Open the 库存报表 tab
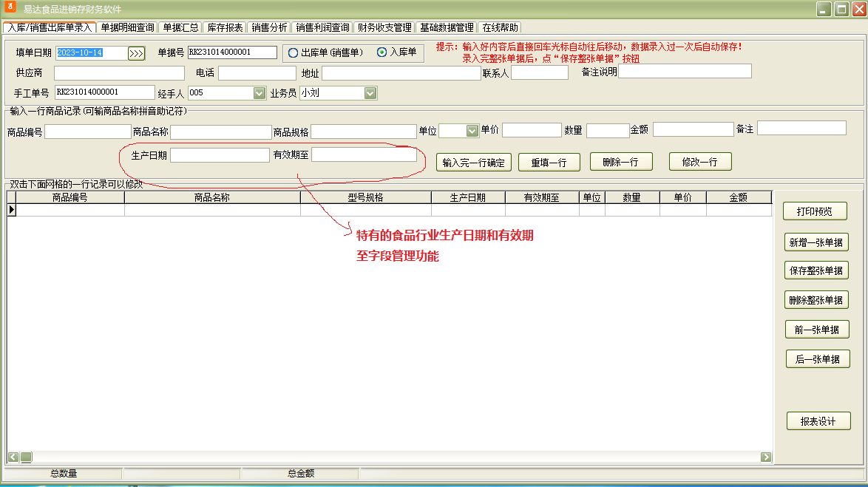The image size is (868, 487). [x=225, y=27]
